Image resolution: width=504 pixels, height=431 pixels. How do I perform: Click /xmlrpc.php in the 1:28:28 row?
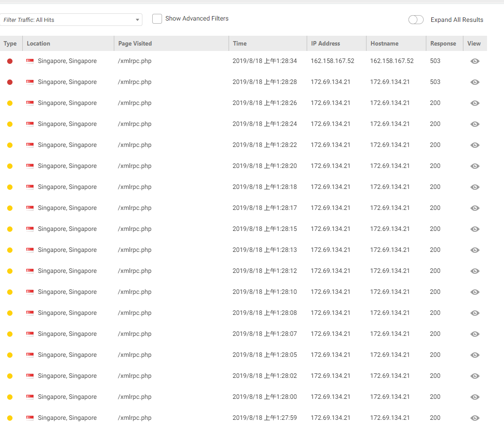click(x=134, y=82)
